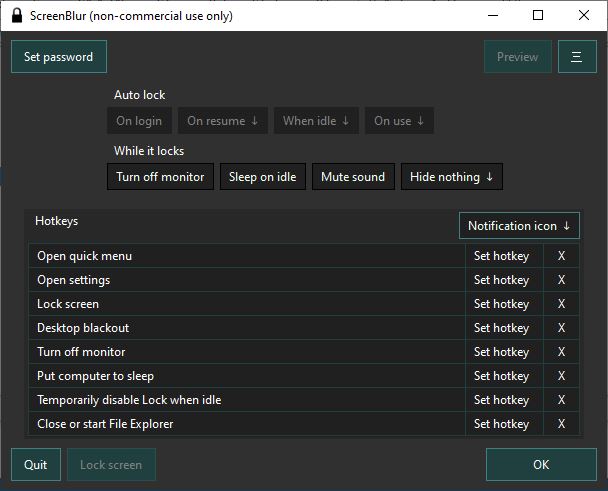This screenshot has height=491, width=608.
Task: Maximize the ScreenBlur window
Action: [538, 16]
